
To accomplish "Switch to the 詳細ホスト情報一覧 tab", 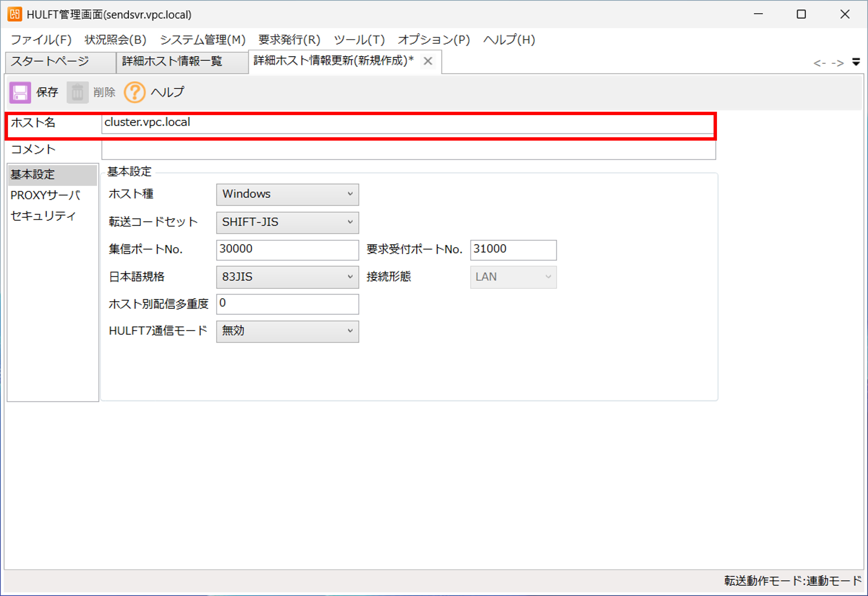I will point(172,61).
